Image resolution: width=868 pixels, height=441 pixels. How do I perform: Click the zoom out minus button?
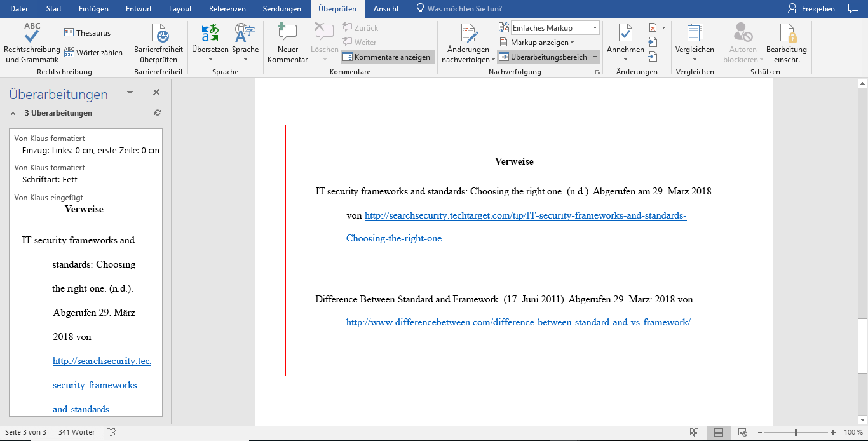[760, 432]
